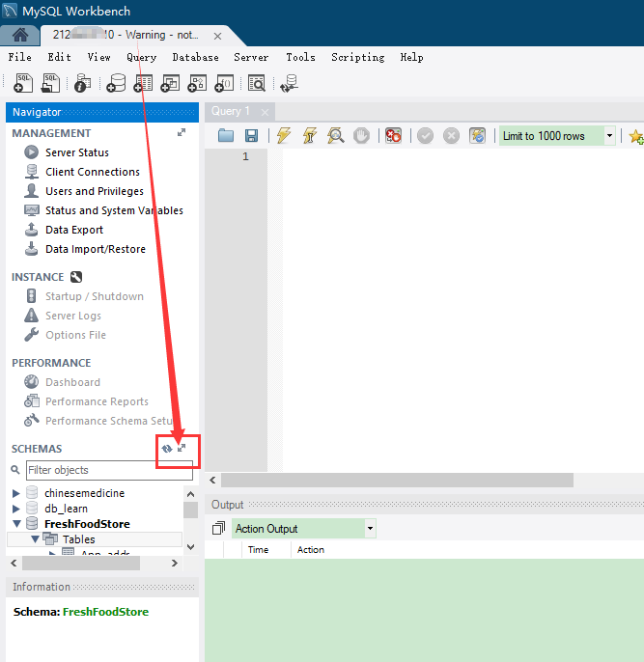Image resolution: width=644 pixels, height=662 pixels.
Task: Commit transaction checkmark icon
Action: tap(425, 136)
